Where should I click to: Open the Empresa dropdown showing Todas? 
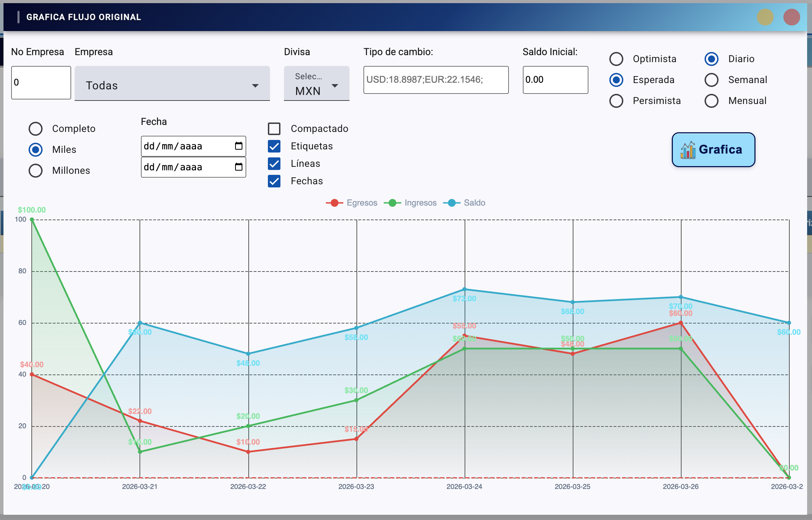point(172,84)
